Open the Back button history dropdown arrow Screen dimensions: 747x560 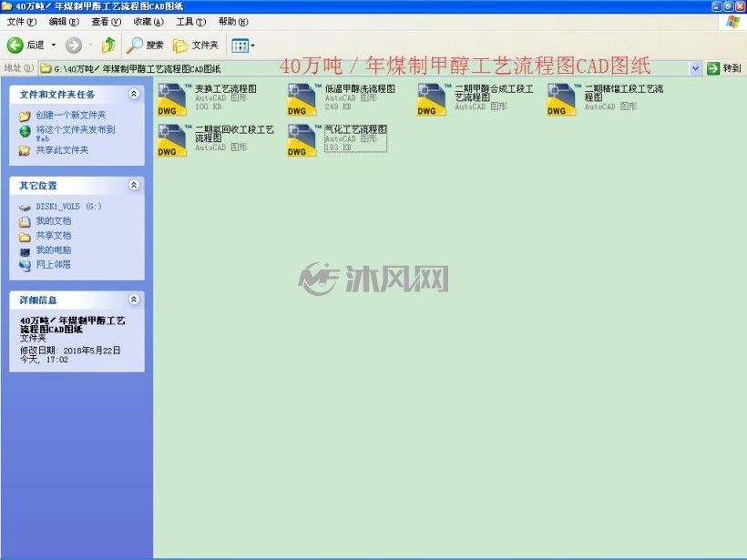54,46
